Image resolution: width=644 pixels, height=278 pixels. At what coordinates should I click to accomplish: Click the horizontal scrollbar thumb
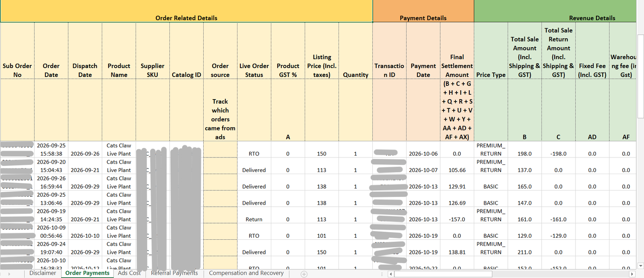coord(443,274)
